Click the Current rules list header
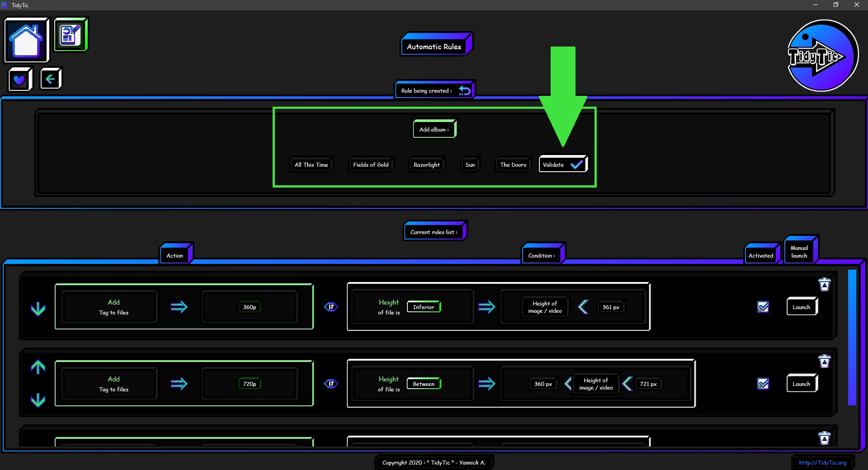 [435, 231]
